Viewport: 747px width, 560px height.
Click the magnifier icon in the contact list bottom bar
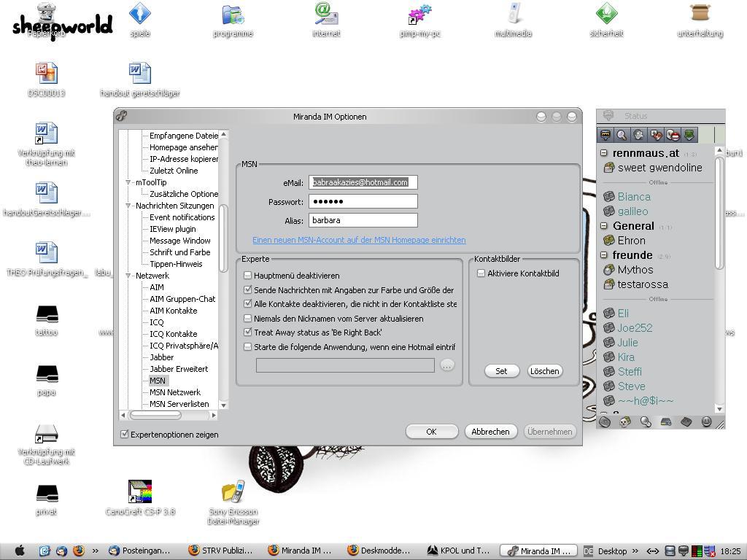click(x=646, y=421)
